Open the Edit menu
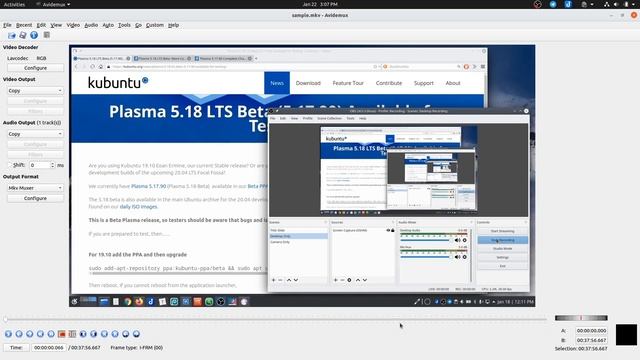The image size is (640, 360). 41,25
